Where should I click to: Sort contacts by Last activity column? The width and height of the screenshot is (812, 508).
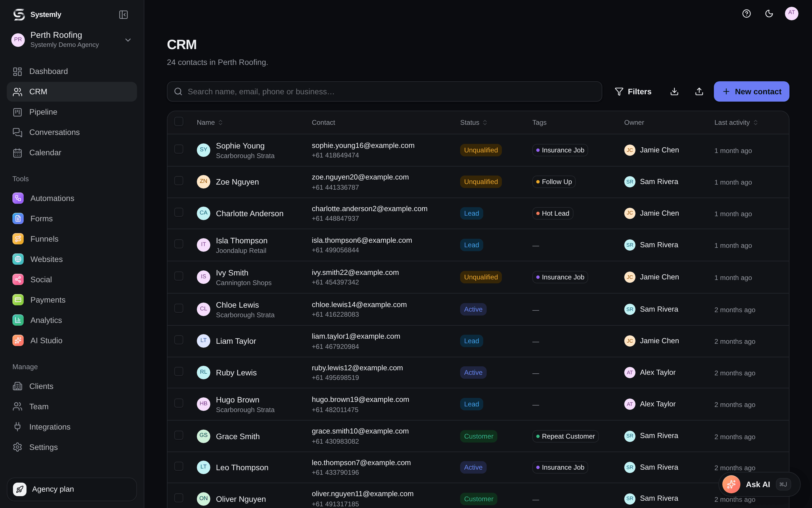pyautogui.click(x=736, y=122)
